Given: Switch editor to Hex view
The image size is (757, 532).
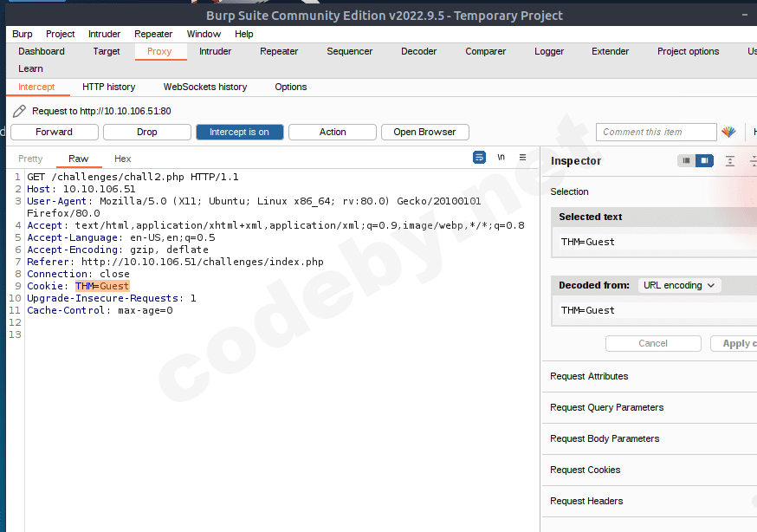Looking at the screenshot, I should 123,159.
